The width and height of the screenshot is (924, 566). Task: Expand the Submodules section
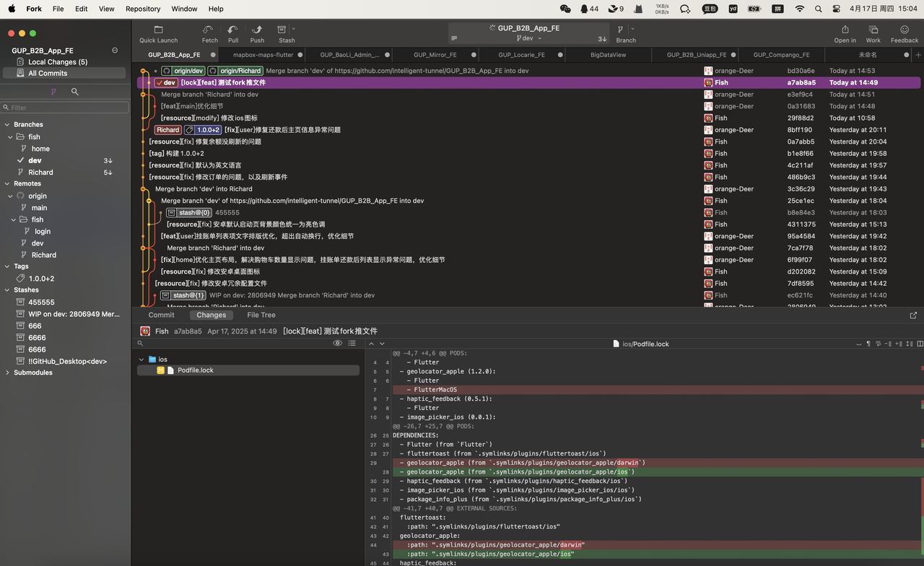coord(7,373)
